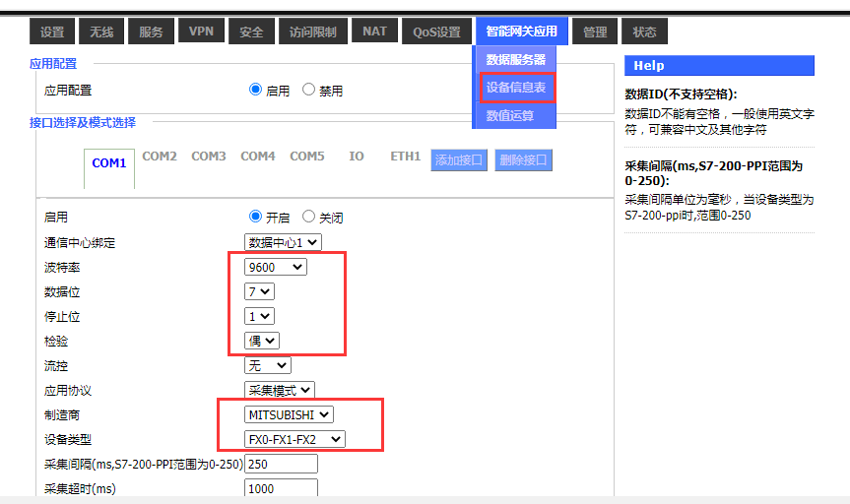The height and width of the screenshot is (504, 850).
Task: Open the 访问限制 menu tab
Action: (x=313, y=31)
